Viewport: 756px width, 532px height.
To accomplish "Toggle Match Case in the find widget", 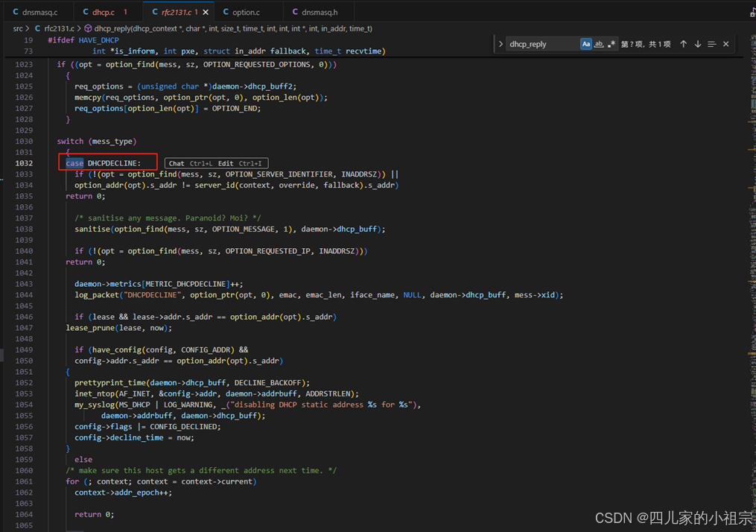I will point(585,44).
